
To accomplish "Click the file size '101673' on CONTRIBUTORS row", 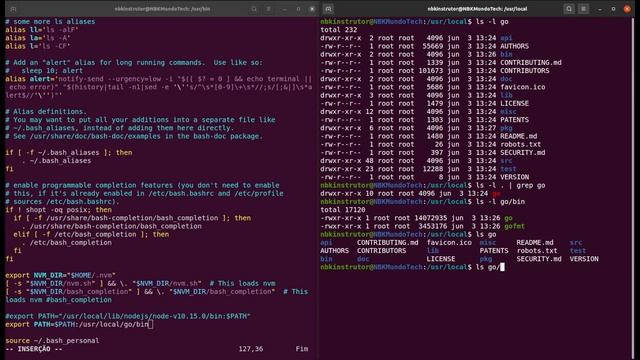I will tap(431, 71).
